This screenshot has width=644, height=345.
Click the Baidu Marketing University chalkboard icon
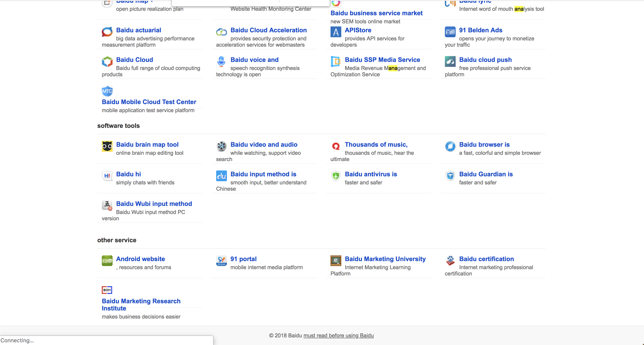click(336, 260)
